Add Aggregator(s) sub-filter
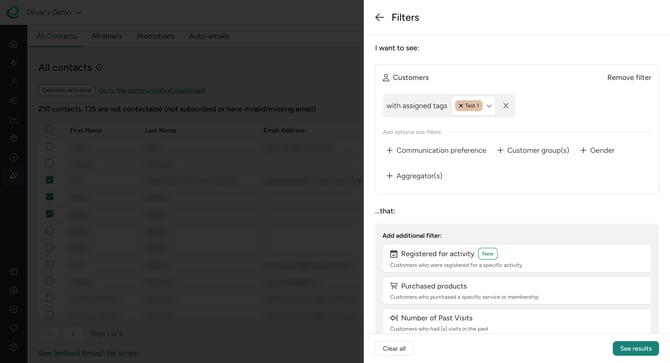The height and width of the screenshot is (363, 670). coord(414,176)
